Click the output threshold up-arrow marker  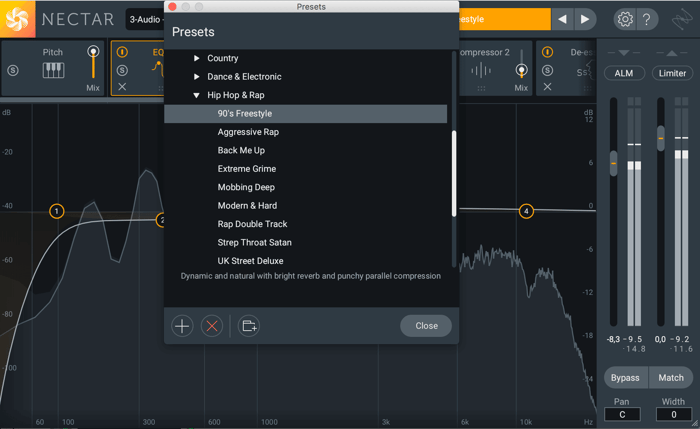click(x=671, y=53)
